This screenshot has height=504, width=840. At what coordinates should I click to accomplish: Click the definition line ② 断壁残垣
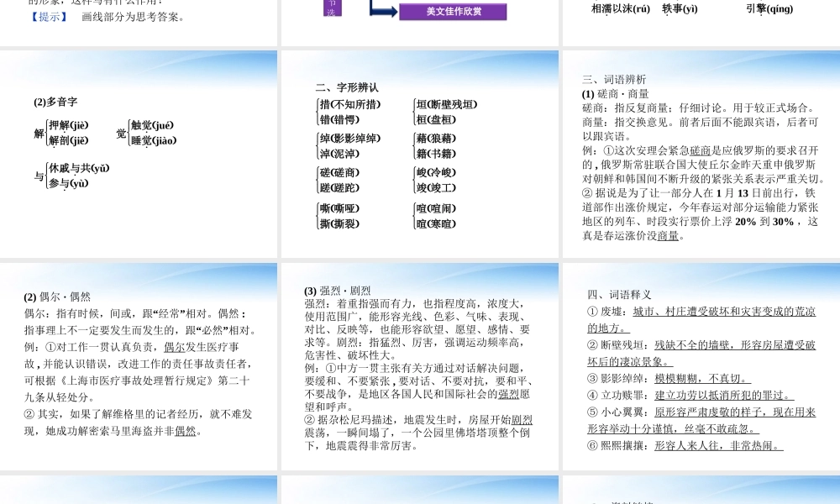[701, 353]
